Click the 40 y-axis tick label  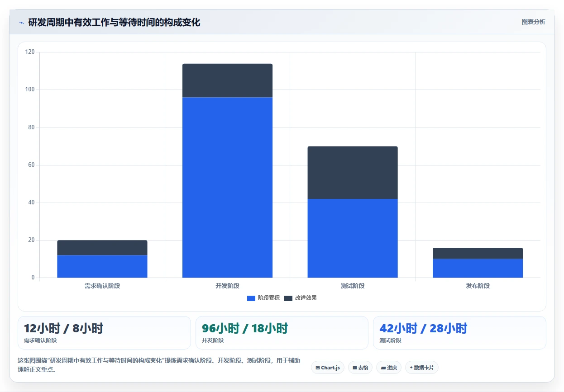click(31, 203)
